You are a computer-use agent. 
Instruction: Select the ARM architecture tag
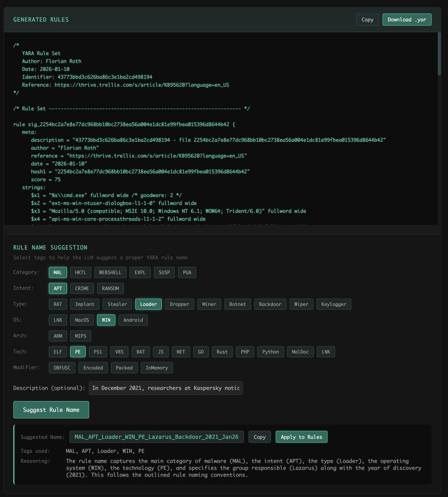(58, 335)
